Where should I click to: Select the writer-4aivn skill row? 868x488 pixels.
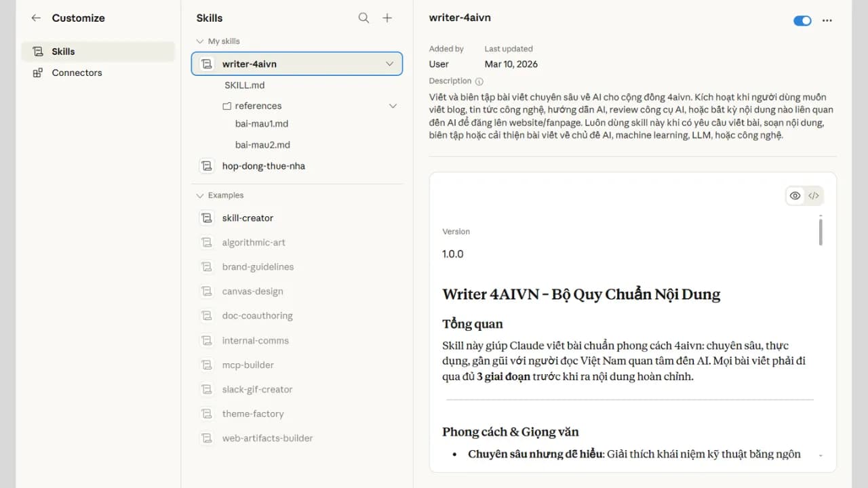point(297,64)
